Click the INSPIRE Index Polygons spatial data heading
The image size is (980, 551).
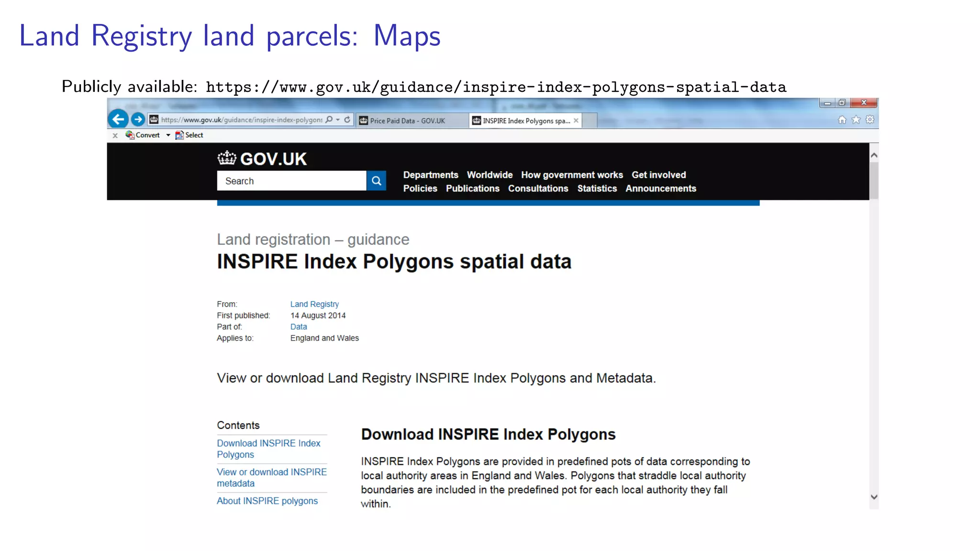[x=394, y=262]
